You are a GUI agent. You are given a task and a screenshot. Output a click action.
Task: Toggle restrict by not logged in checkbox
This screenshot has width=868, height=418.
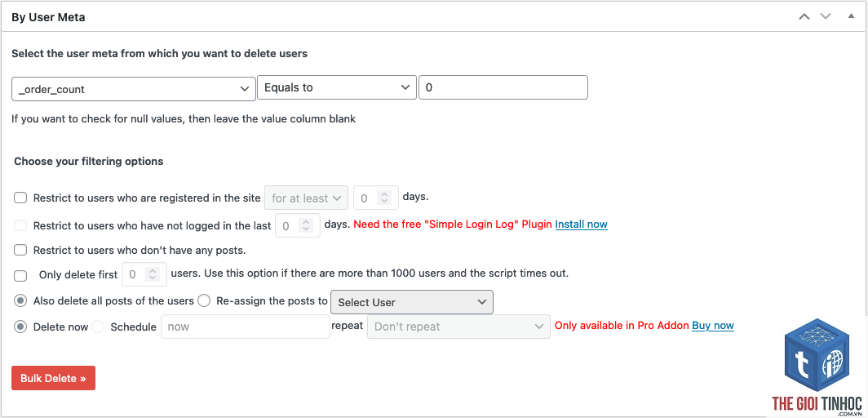(x=20, y=225)
